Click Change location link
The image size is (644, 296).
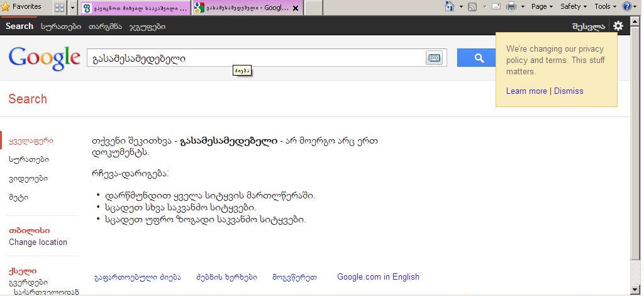(38, 242)
